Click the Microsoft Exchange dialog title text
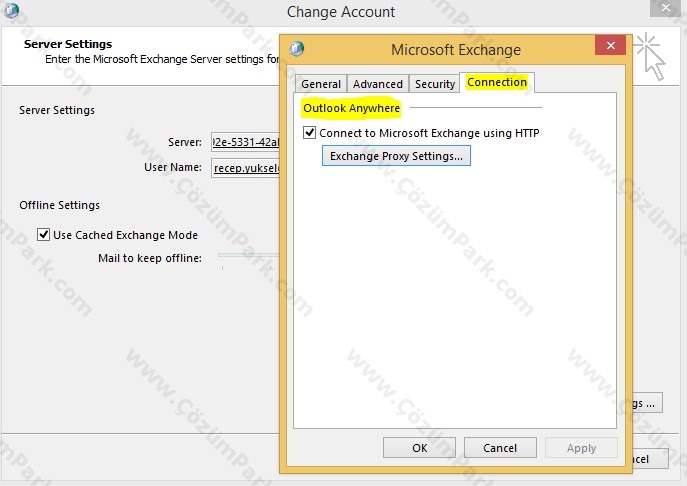The height and width of the screenshot is (486, 687). pos(456,50)
